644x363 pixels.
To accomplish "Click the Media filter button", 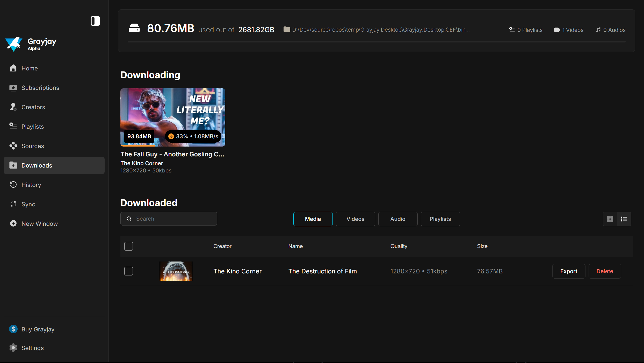I will (x=313, y=219).
